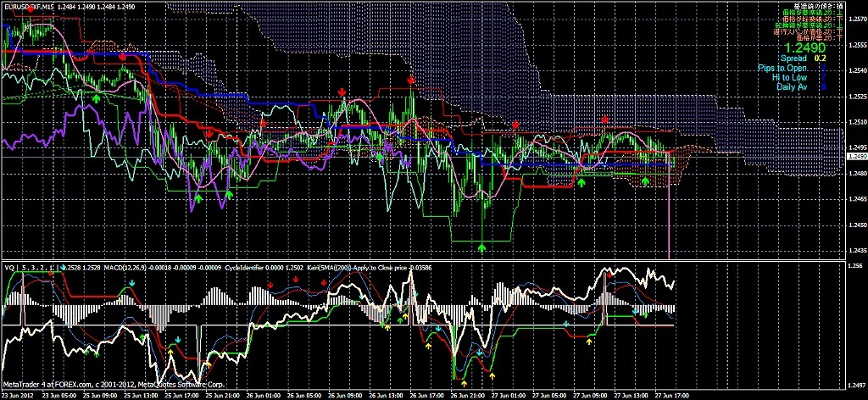Viewport: 868px width, 400px height.
Task: Click the Pips to Open label
Action: [x=782, y=68]
